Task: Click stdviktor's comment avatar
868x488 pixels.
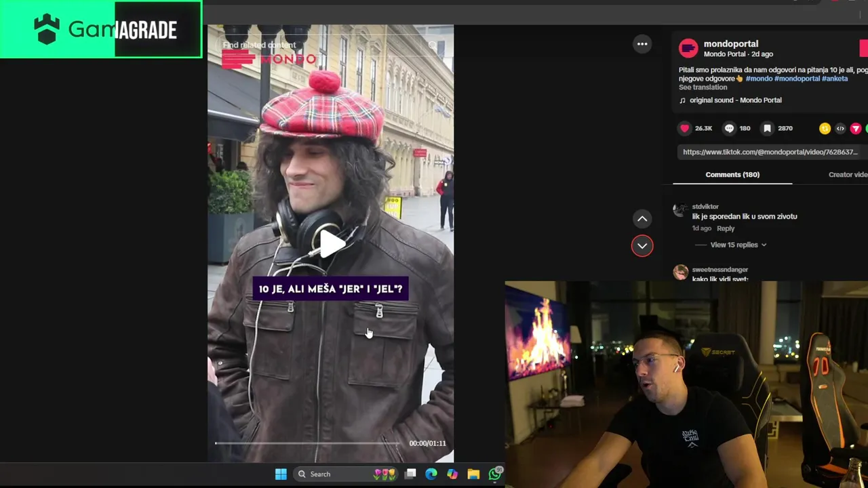Action: 680,210
